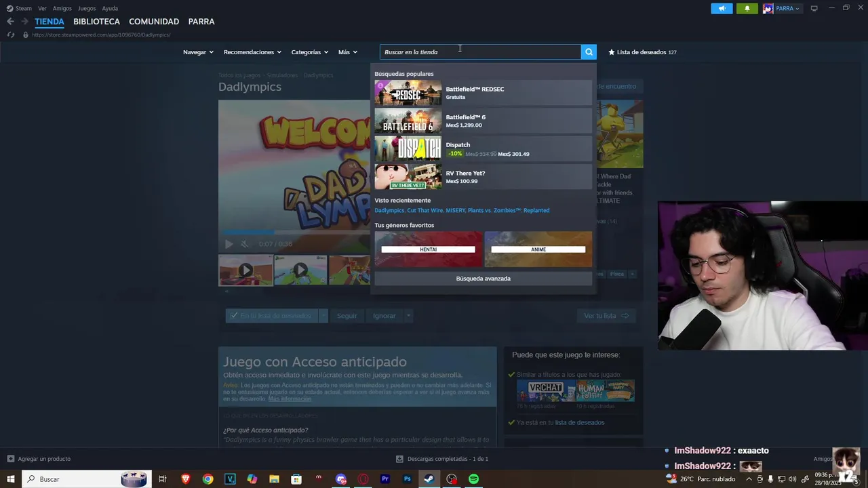
Task: Open the HENTAI genre tile
Action: click(x=428, y=249)
